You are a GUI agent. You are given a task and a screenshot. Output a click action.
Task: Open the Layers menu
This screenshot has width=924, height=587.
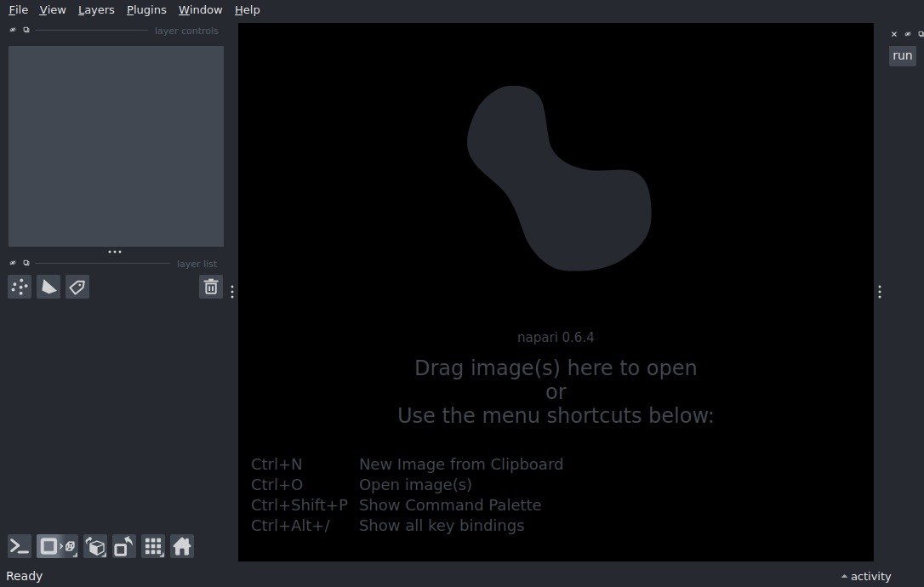[96, 10]
